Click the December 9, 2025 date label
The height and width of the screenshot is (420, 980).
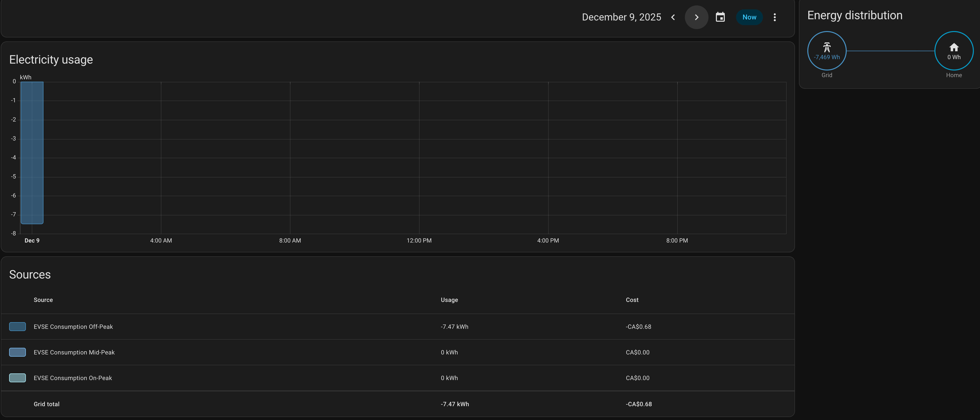[621, 17]
